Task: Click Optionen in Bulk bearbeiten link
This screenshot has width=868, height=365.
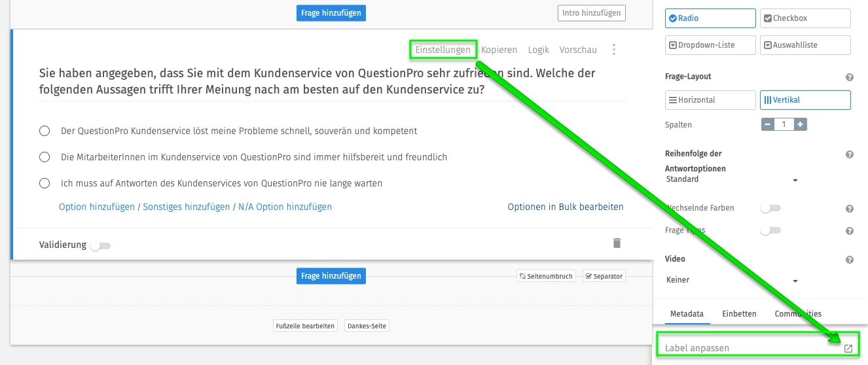Action: tap(565, 207)
